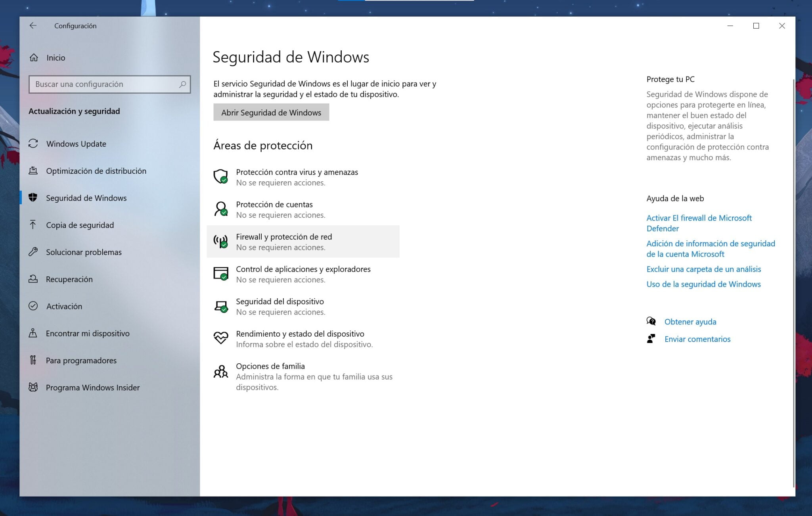This screenshot has width=812, height=516.
Task: Click the search magnifier icon
Action: tap(182, 84)
